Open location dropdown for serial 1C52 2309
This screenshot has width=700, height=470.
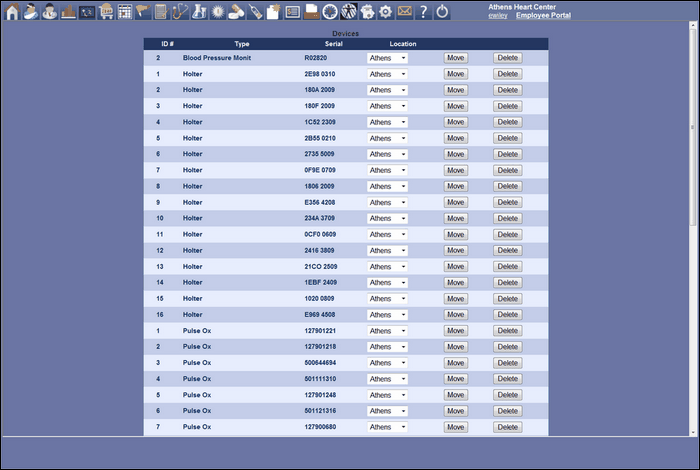point(387,122)
